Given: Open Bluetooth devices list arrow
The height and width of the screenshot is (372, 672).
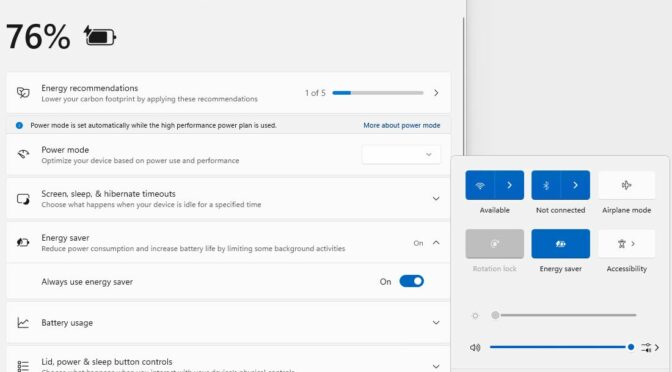Looking at the screenshot, I should (575, 185).
